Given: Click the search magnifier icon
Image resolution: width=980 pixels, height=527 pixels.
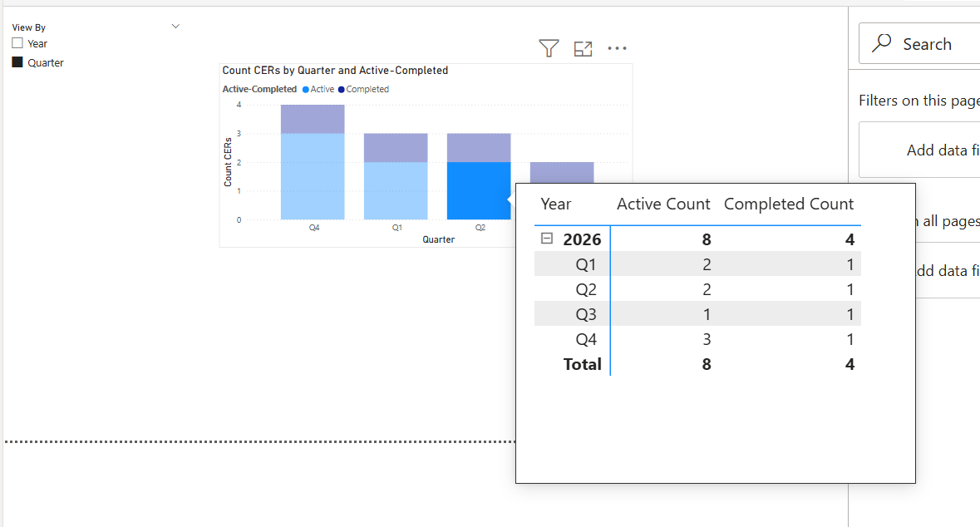Looking at the screenshot, I should (882, 43).
